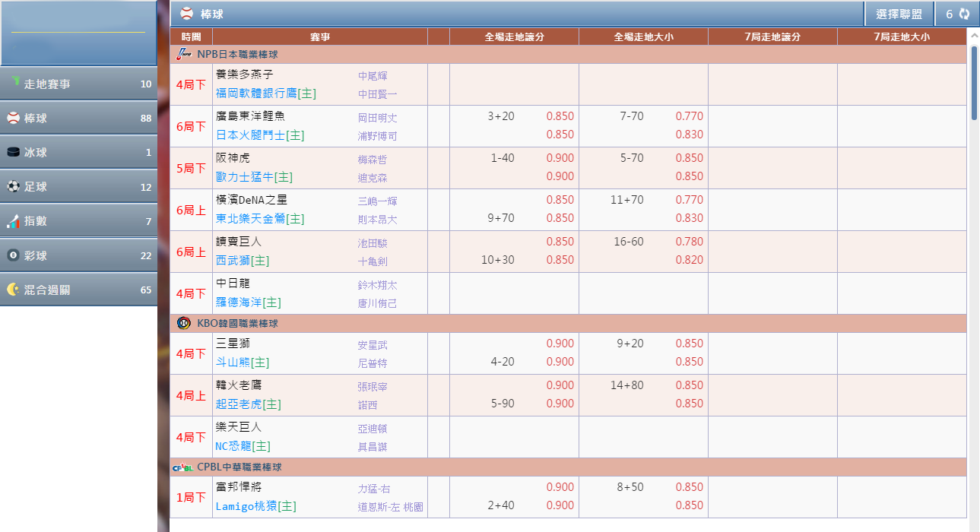This screenshot has width=980, height=532.
Task: Click 0.850 handicap odds for 廣島東洋鯉魚
Action: [560, 116]
